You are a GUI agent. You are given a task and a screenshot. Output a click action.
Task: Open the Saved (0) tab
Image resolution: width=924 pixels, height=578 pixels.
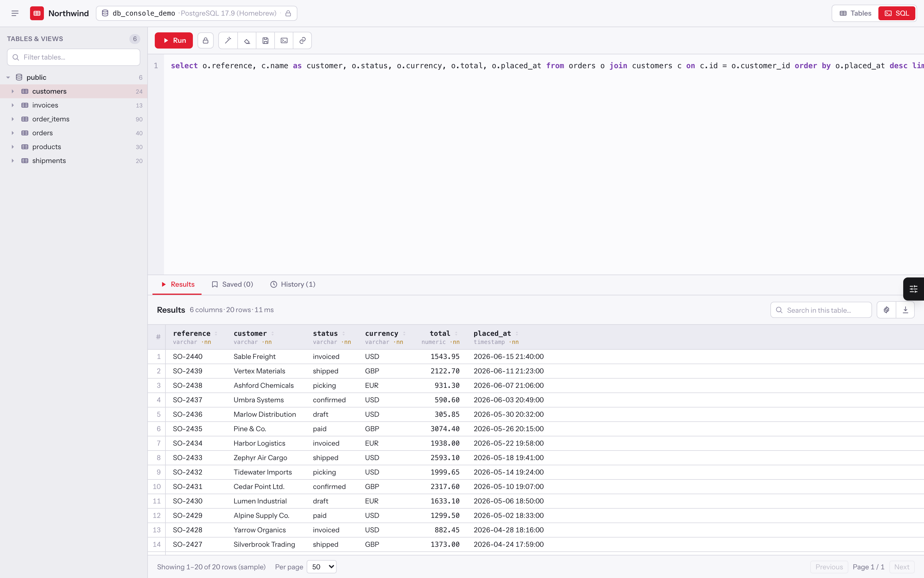click(x=232, y=284)
